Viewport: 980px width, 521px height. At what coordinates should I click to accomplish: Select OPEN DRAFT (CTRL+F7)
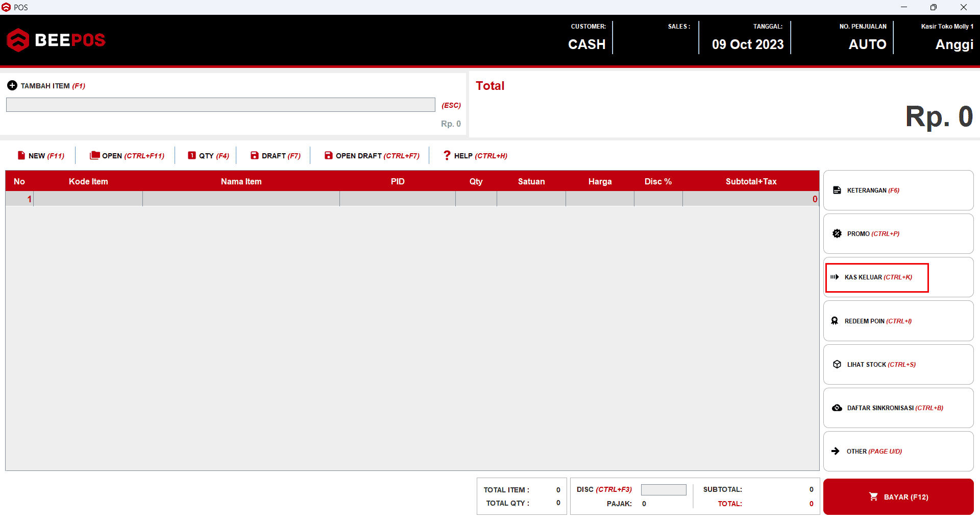(372, 156)
